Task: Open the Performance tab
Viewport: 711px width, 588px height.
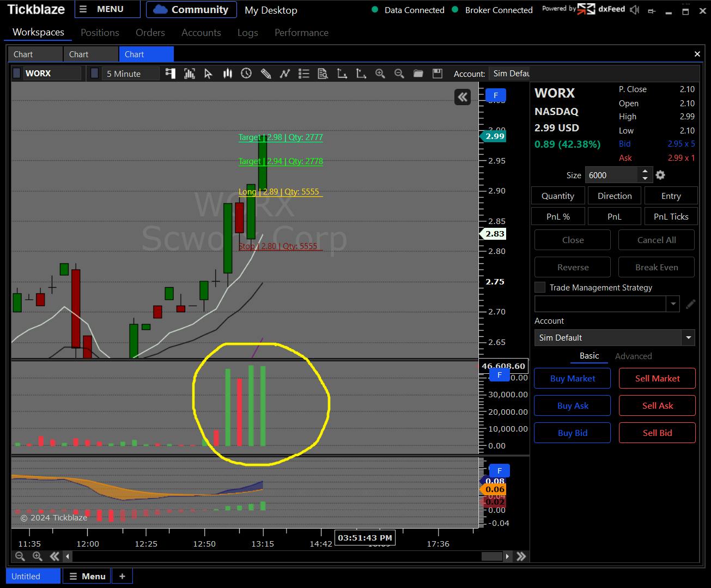Action: [x=301, y=33]
